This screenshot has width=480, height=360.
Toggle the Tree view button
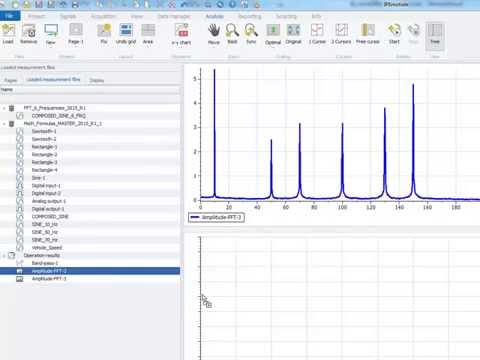435,34
